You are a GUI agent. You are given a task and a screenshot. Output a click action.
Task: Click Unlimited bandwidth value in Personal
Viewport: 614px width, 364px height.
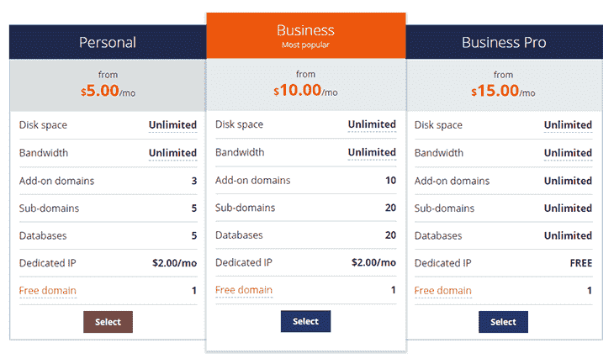coord(172,153)
